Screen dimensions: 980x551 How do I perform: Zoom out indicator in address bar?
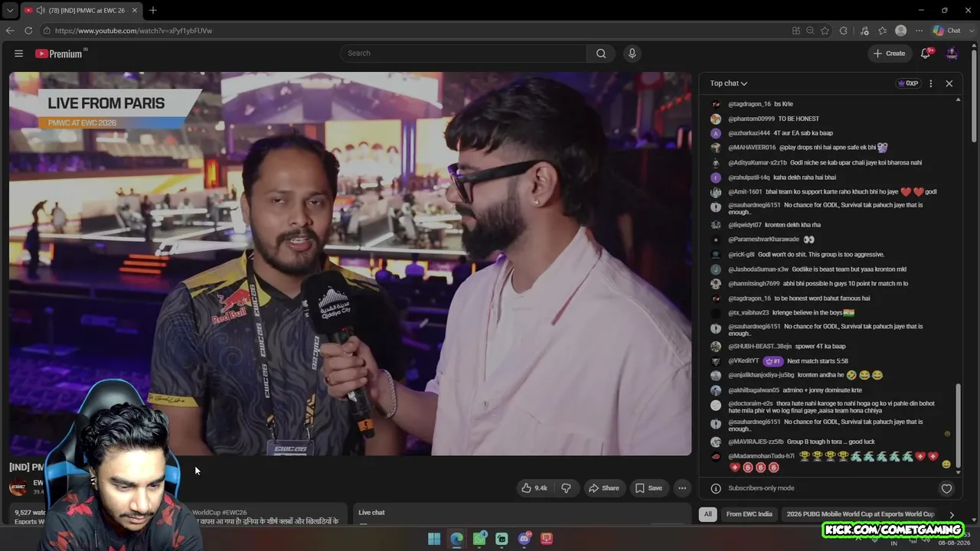click(x=810, y=31)
